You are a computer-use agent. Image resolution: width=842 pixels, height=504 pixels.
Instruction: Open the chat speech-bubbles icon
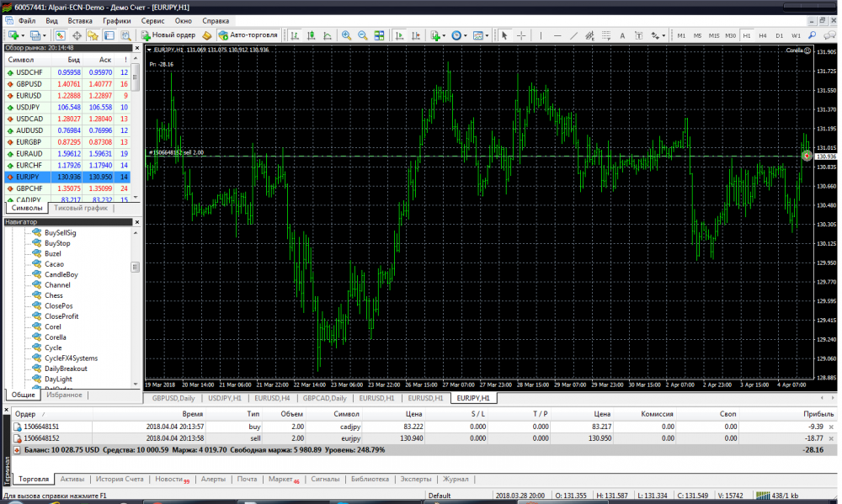tap(829, 35)
